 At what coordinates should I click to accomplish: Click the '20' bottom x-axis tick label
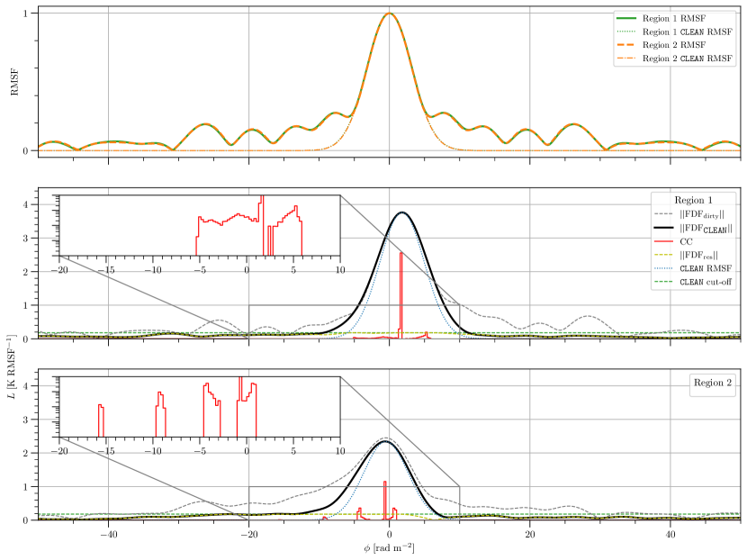pos(530,535)
